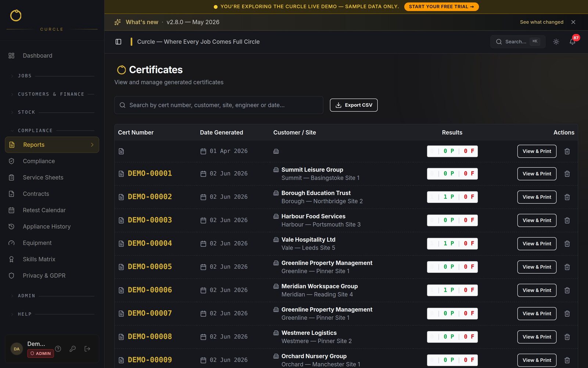
Task: Click the Skills Matrix badge icon
Action: [x=11, y=259]
